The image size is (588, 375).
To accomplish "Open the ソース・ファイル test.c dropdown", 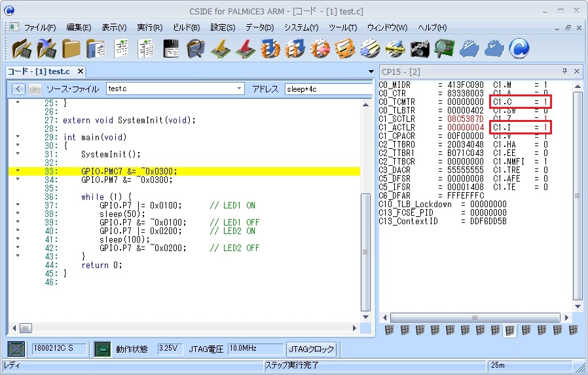I will coord(239,89).
